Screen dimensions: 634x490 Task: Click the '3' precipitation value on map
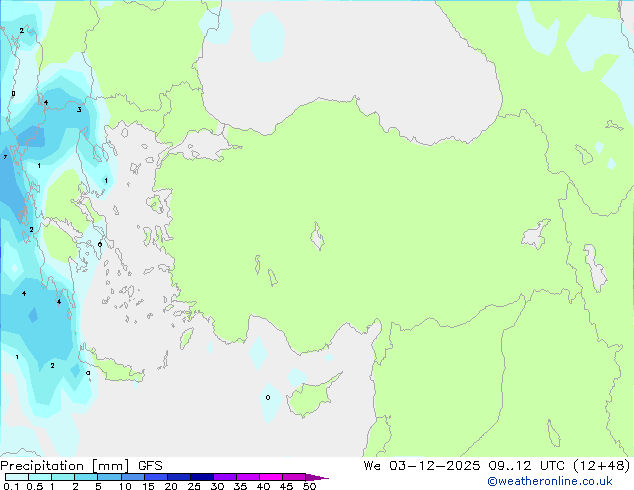coord(79,110)
